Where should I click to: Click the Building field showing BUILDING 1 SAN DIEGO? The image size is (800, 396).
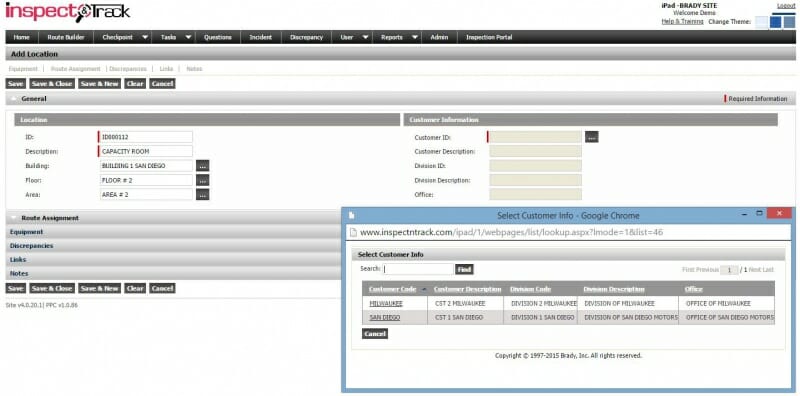click(x=146, y=166)
